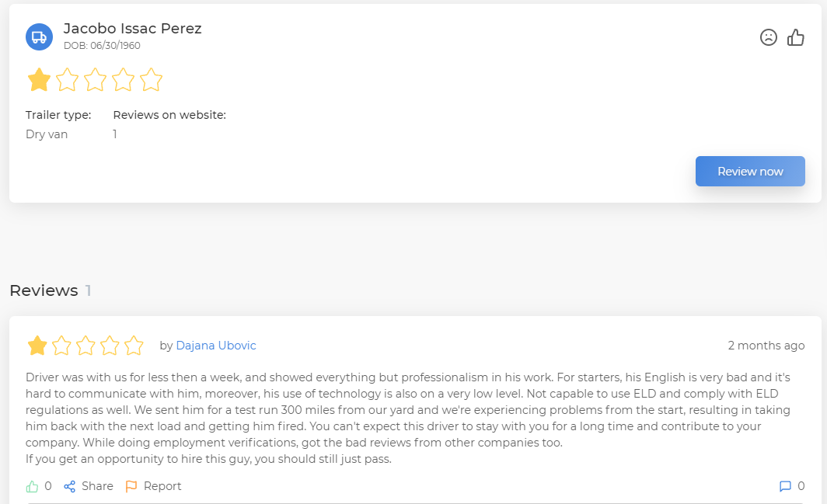Click the Share text link
Viewport: 827px width, 504px height.
point(97,486)
